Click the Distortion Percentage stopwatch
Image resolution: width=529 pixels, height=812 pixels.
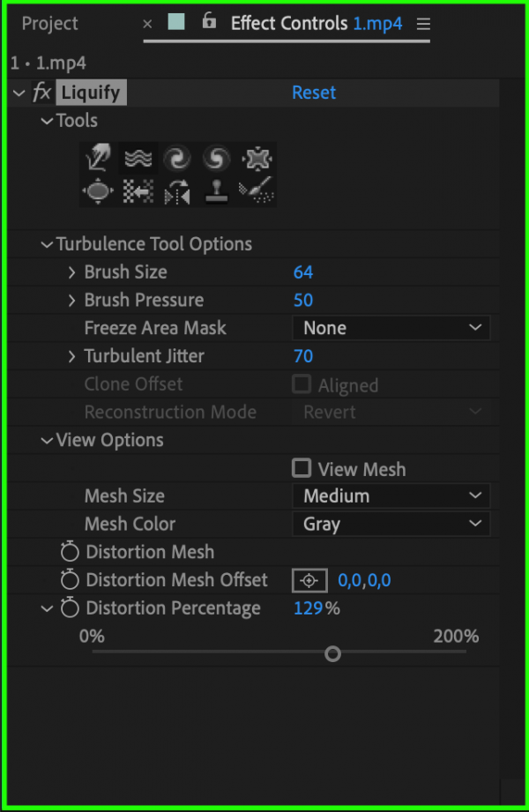click(x=70, y=608)
